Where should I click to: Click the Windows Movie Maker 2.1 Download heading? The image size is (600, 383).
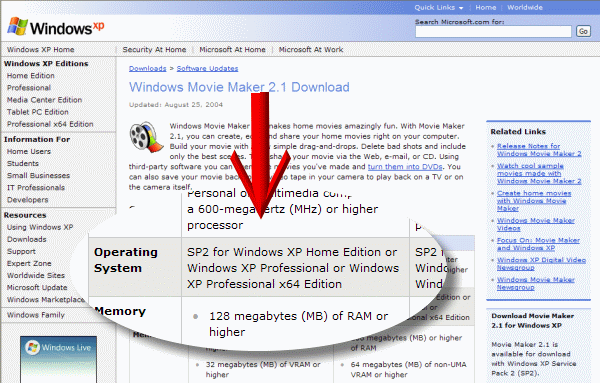coord(239,87)
